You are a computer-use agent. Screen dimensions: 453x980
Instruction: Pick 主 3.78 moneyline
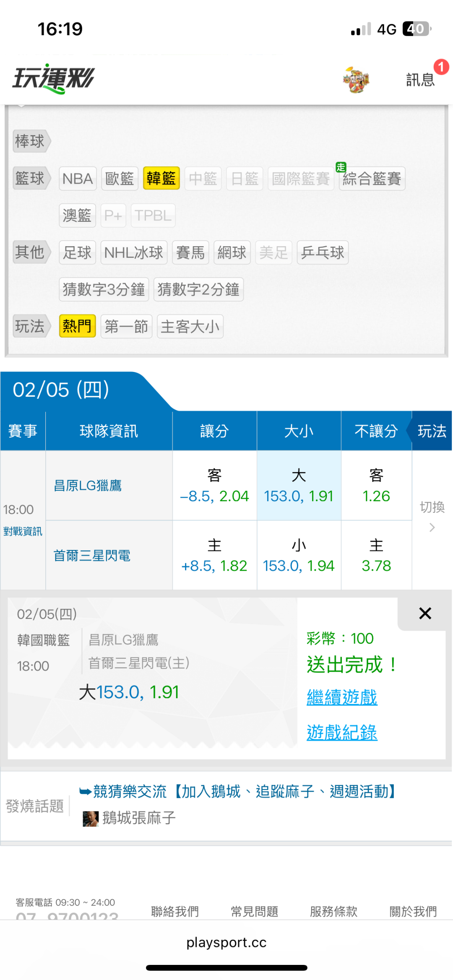pyautogui.click(x=376, y=556)
